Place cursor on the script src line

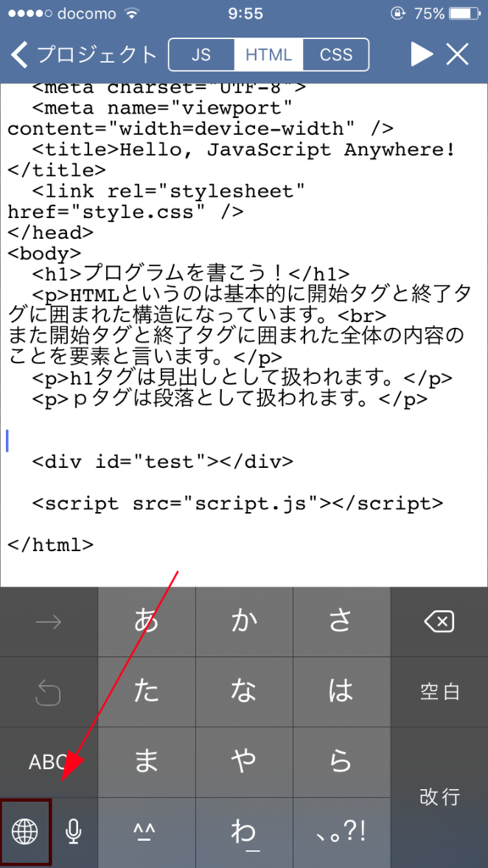click(x=237, y=504)
